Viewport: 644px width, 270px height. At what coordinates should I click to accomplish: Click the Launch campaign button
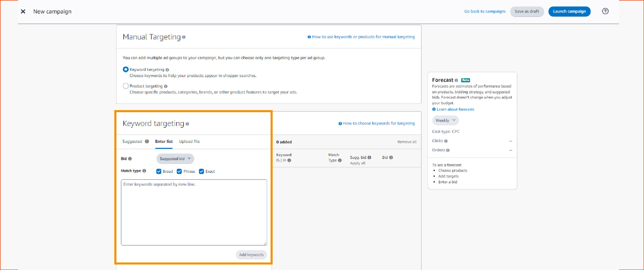coord(569,11)
